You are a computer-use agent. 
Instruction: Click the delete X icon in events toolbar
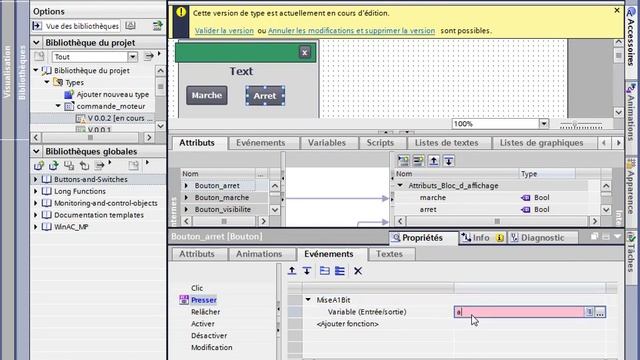point(358,271)
